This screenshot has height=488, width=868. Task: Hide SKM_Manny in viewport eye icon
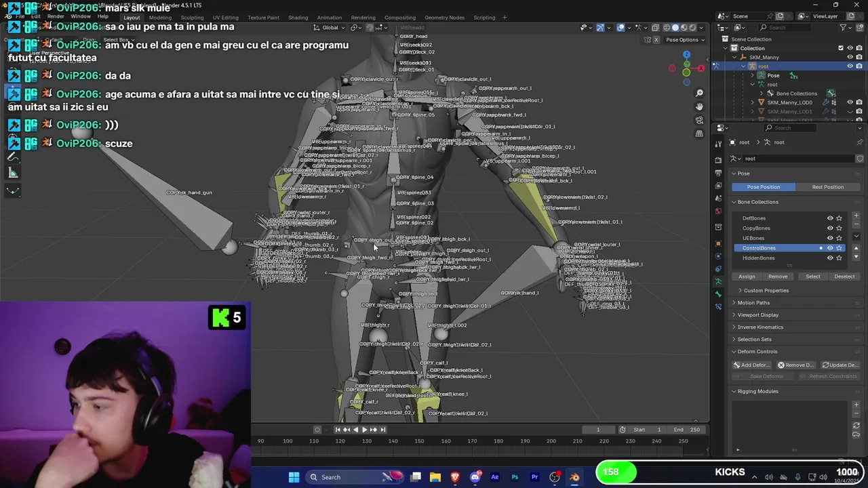click(x=850, y=57)
